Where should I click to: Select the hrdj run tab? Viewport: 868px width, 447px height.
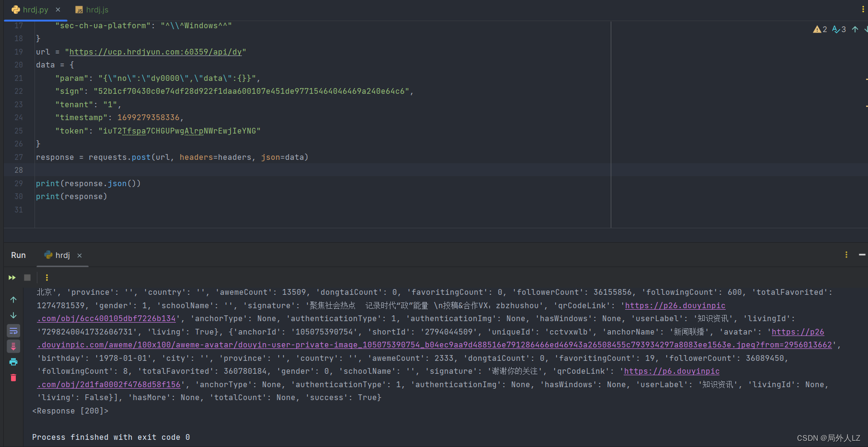tap(57, 255)
